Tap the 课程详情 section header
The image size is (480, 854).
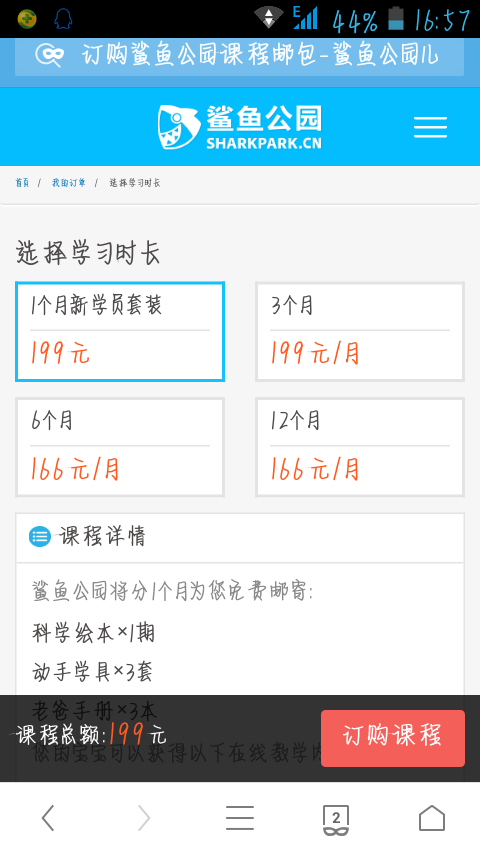pos(240,537)
